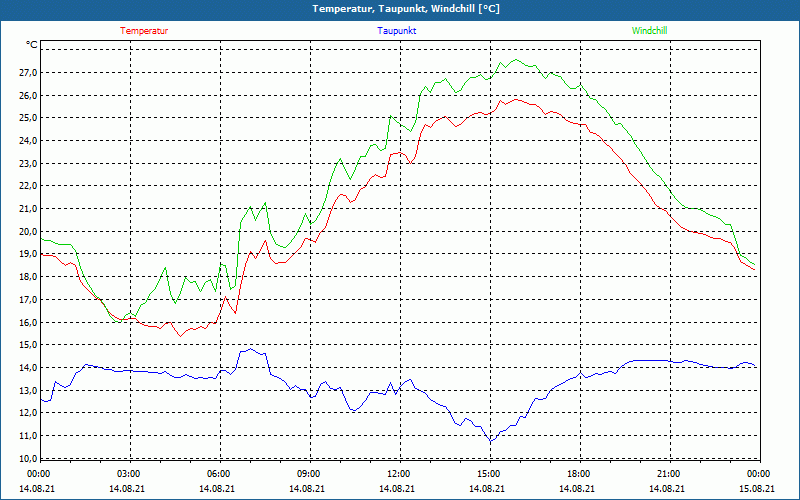The height and width of the screenshot is (500, 800).
Task: Click the 15:00 time axis label
Action: click(489, 474)
